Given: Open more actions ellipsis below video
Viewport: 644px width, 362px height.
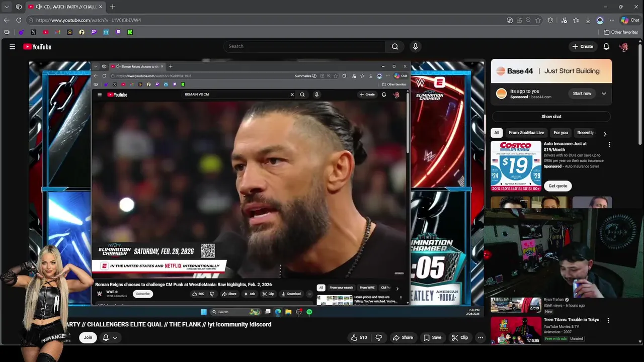Looking at the screenshot, I should point(480,338).
